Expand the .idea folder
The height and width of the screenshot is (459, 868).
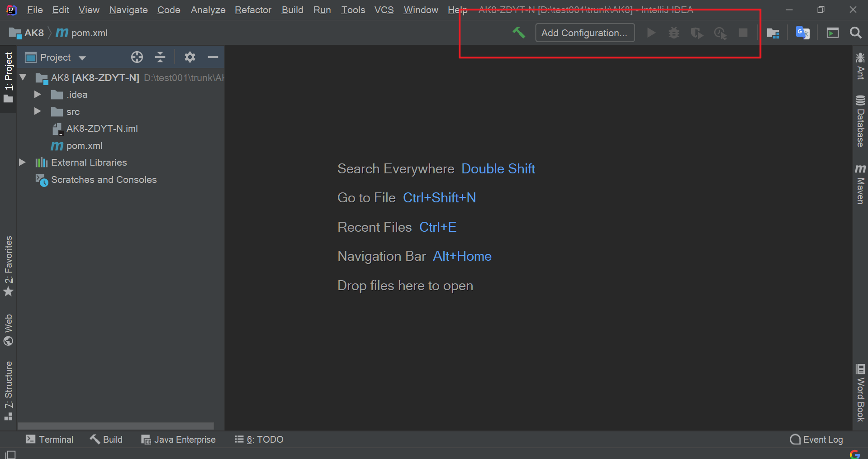(38, 95)
